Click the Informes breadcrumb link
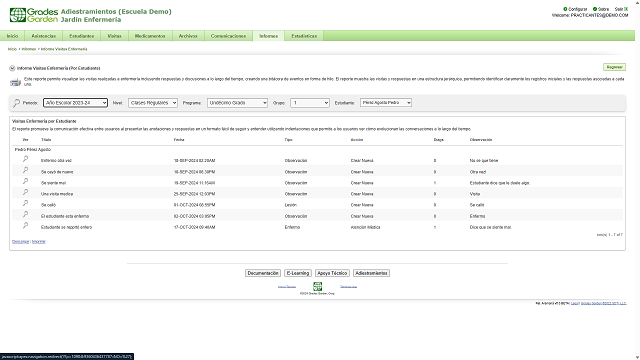640x360 pixels. (29, 49)
